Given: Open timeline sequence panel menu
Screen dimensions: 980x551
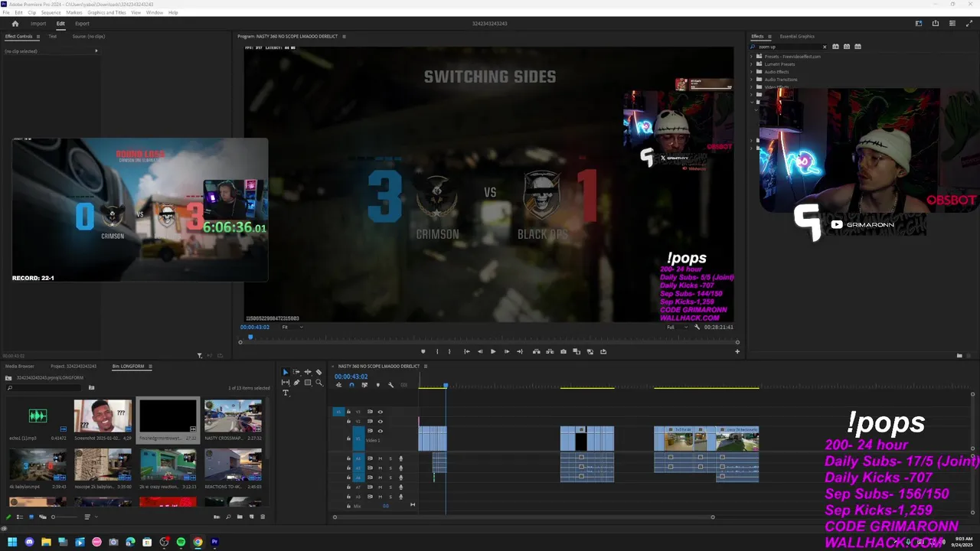Looking at the screenshot, I should (426, 366).
